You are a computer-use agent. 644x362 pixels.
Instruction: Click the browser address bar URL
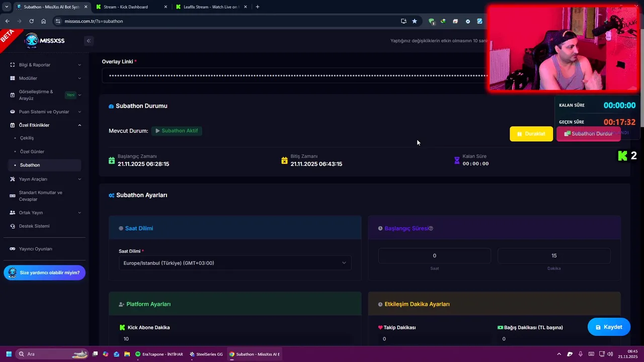(x=94, y=21)
